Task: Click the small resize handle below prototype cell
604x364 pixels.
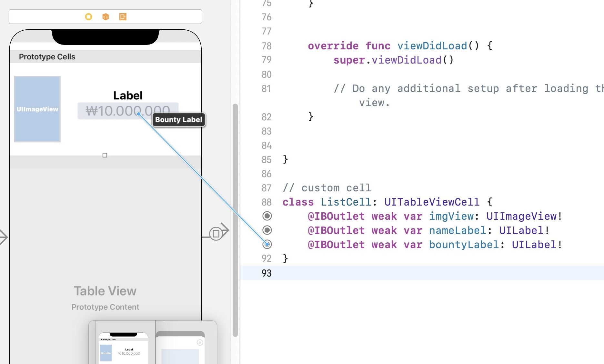Action: coord(105,155)
